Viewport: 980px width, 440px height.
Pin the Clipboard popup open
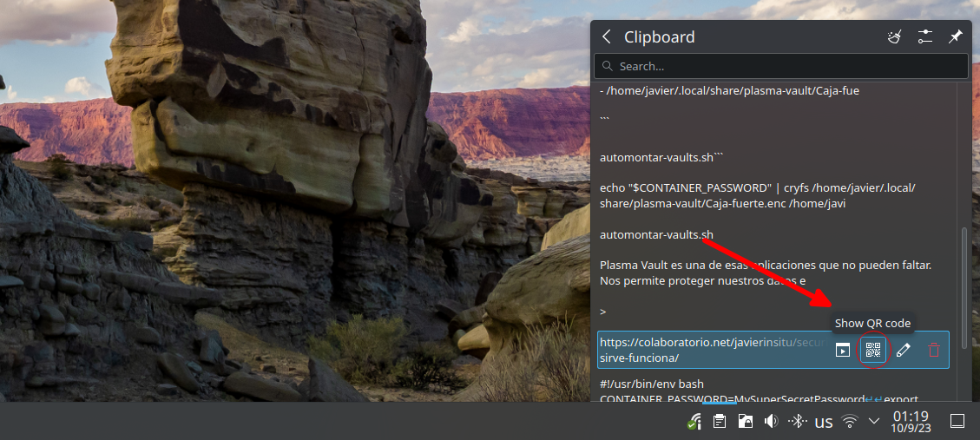pos(956,36)
